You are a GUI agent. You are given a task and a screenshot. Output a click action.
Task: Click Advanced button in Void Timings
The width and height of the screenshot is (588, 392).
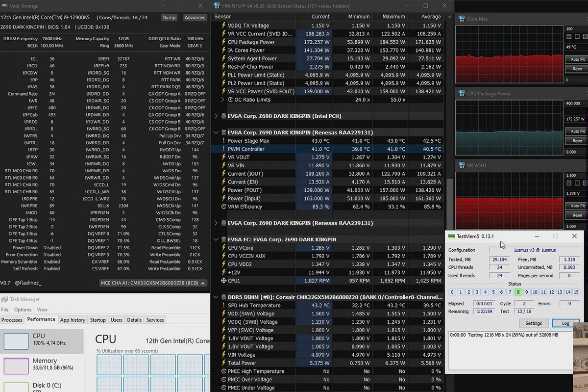pos(195,17)
